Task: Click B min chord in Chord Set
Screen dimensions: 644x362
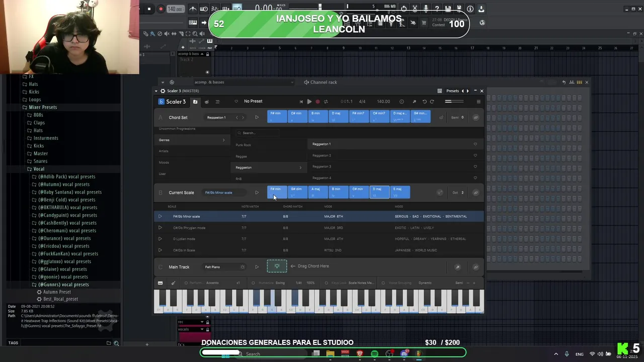Action: pyautogui.click(x=318, y=117)
